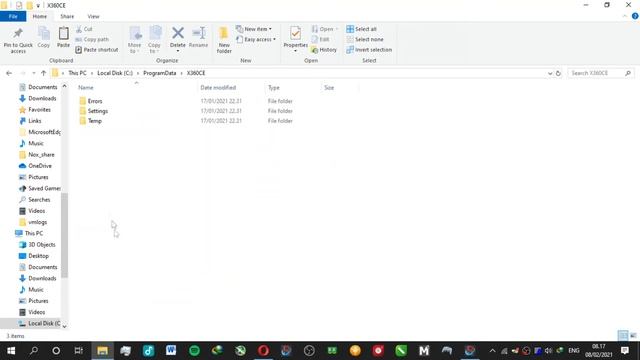This screenshot has height=360, width=640.
Task: Select Downloads under user folder in sidebar
Action: click(38, 98)
